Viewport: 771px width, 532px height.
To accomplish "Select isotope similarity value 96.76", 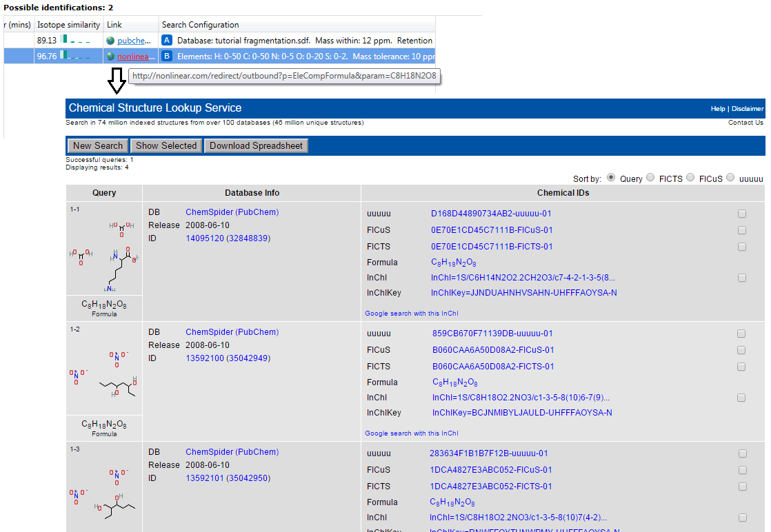I will click(x=47, y=57).
